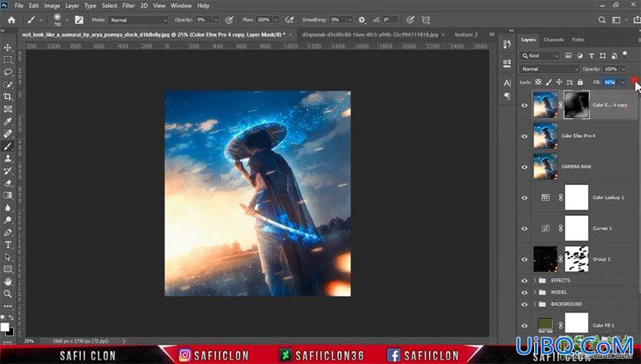Hide the Color Efex Pro 4 layer
Viewport: 641px width, 364px height.
coord(525,136)
